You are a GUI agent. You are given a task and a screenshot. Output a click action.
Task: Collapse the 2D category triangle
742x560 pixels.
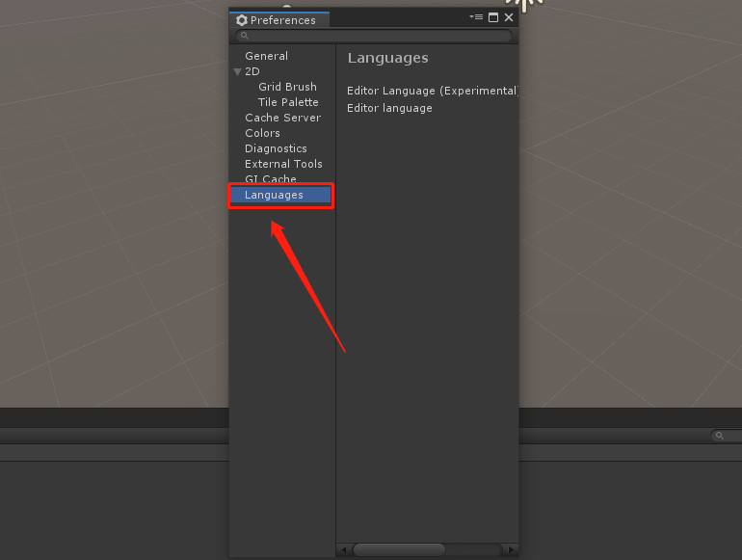click(238, 72)
